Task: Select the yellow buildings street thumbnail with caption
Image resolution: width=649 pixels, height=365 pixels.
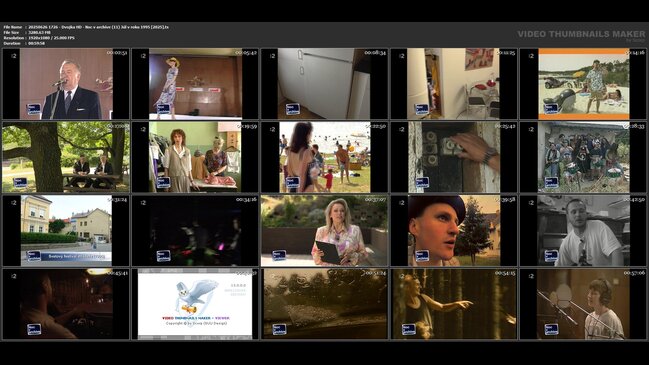Action: pyautogui.click(x=66, y=231)
